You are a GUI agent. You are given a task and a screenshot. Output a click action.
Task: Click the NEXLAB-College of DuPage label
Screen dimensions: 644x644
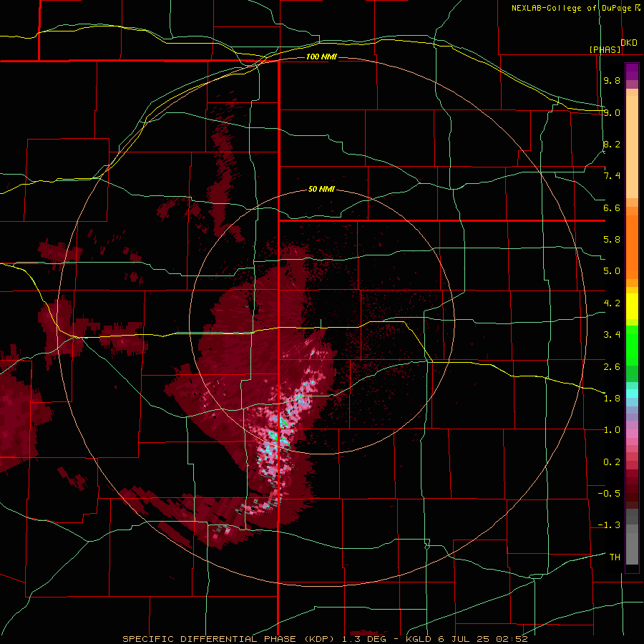pos(572,8)
